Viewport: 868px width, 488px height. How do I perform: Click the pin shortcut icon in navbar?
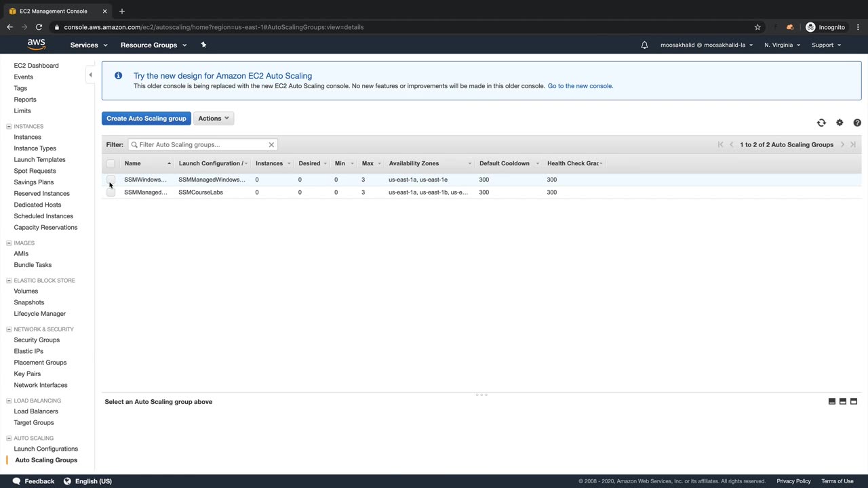[203, 45]
